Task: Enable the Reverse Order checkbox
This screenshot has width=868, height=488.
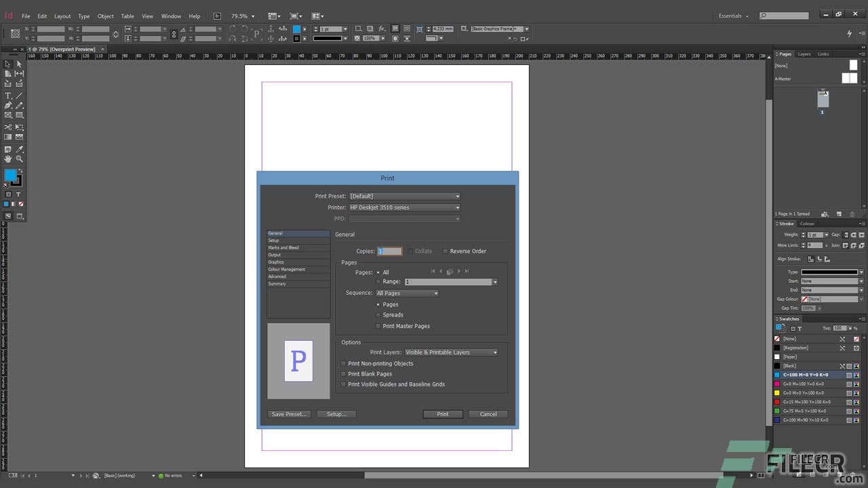Action: (446, 251)
